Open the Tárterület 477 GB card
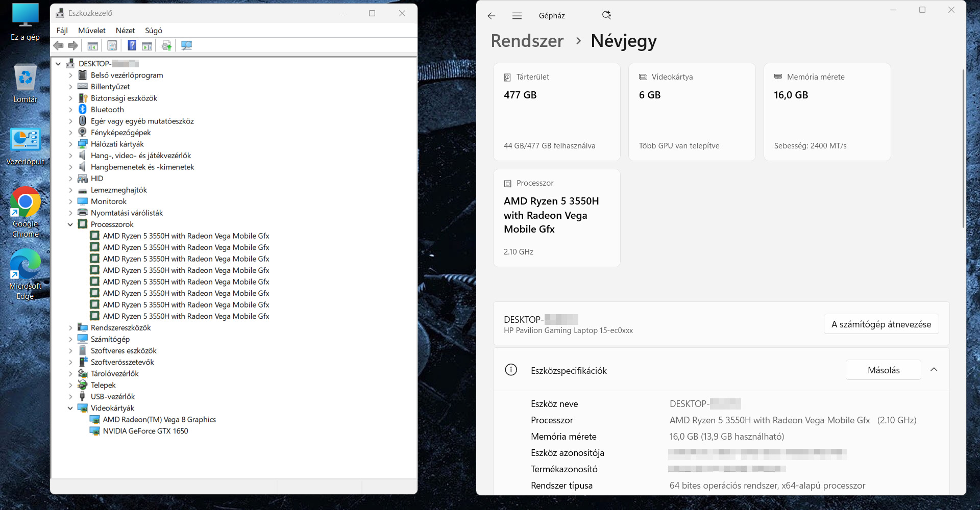980x510 pixels. 557,112
